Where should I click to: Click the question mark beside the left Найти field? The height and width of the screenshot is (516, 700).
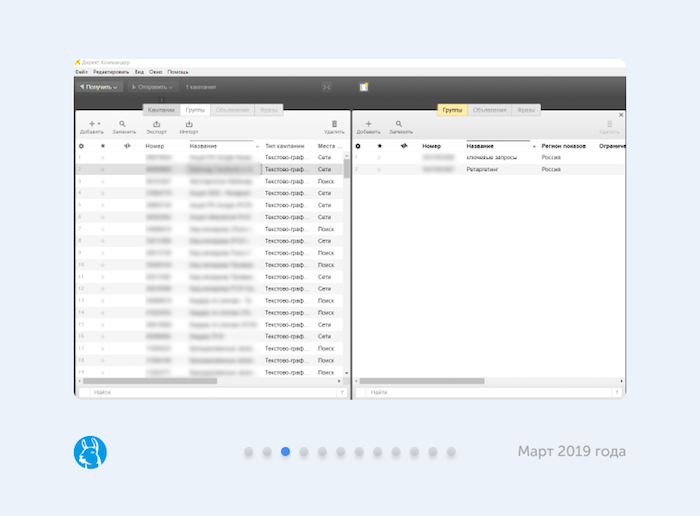[342, 392]
